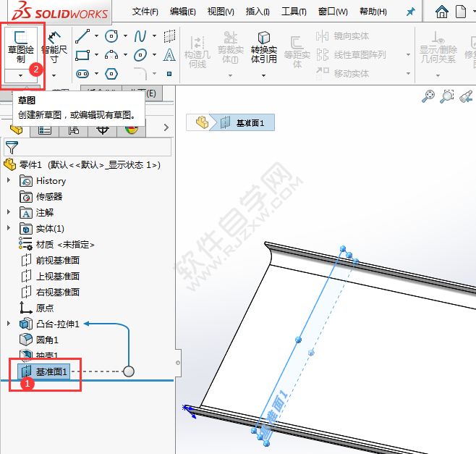Expand the Annotations (注解) folder
The image size is (476, 454).
pyautogui.click(x=9, y=212)
